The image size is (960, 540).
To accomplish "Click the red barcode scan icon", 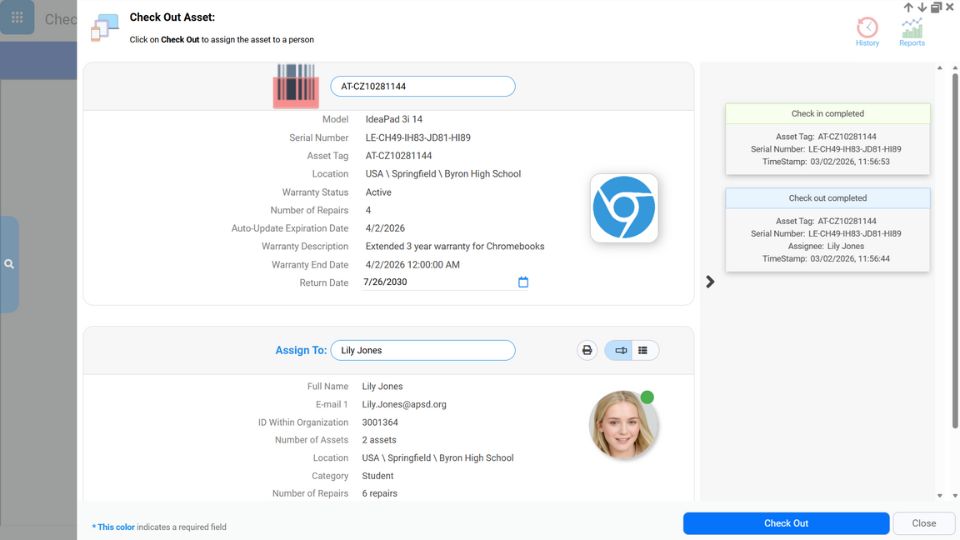I will pyautogui.click(x=296, y=86).
